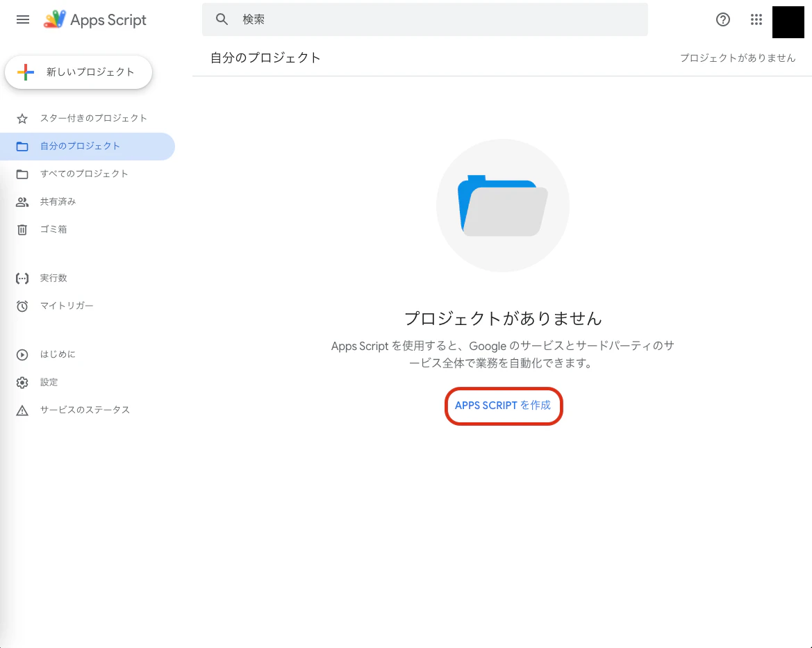This screenshot has height=648, width=812.
Task: Open マイトリガー via the clock icon
Action: 22,306
